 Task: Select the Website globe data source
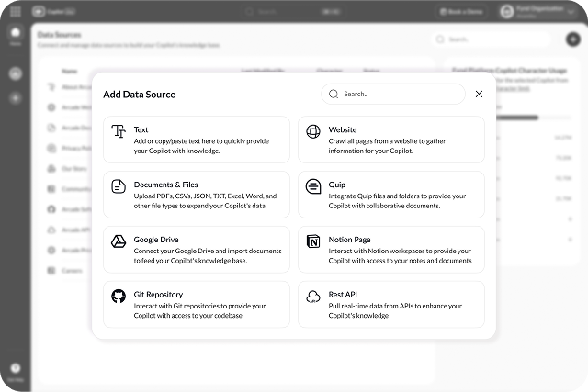click(x=391, y=140)
